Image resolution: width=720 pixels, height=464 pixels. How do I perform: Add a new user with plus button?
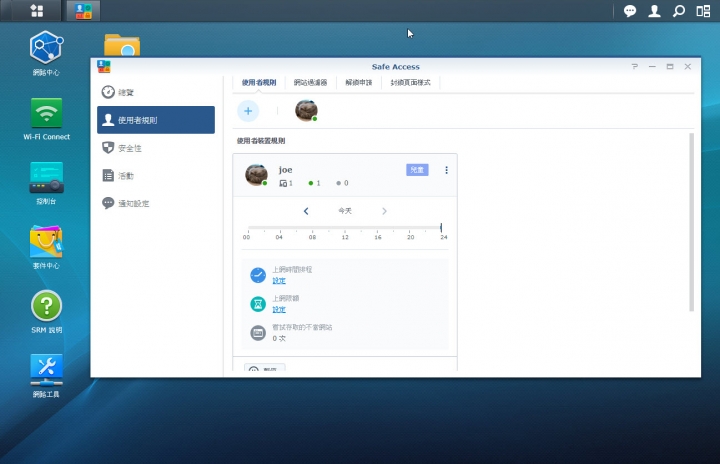pyautogui.click(x=248, y=111)
